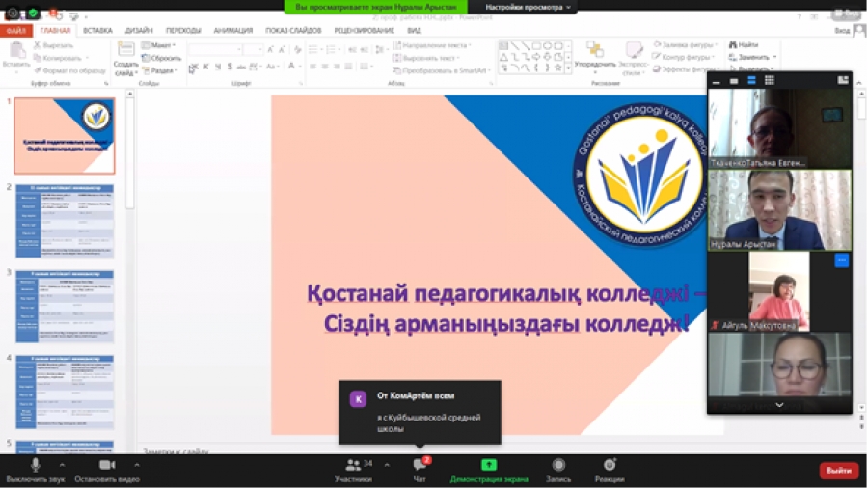The height and width of the screenshot is (489, 868).
Task: Stop video with the camera icon
Action: pyautogui.click(x=107, y=465)
